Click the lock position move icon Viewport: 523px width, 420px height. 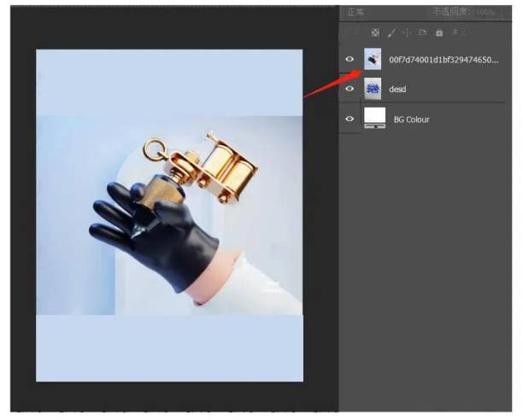tap(407, 32)
